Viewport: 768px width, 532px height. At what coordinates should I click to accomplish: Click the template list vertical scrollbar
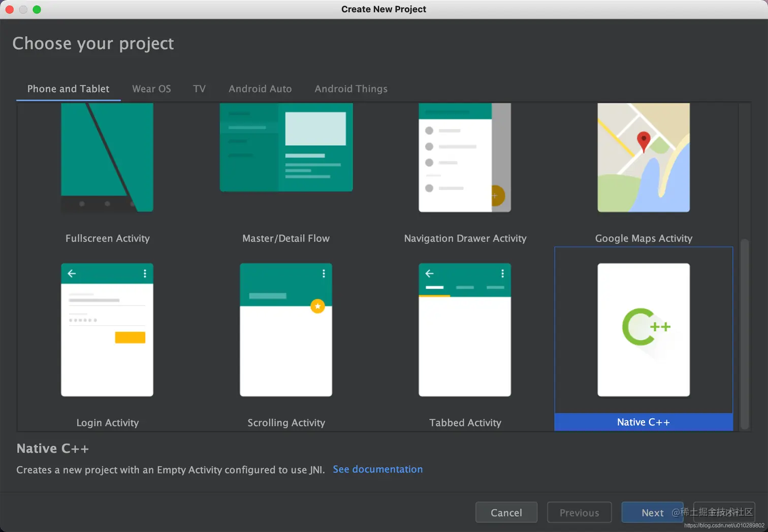745,334
